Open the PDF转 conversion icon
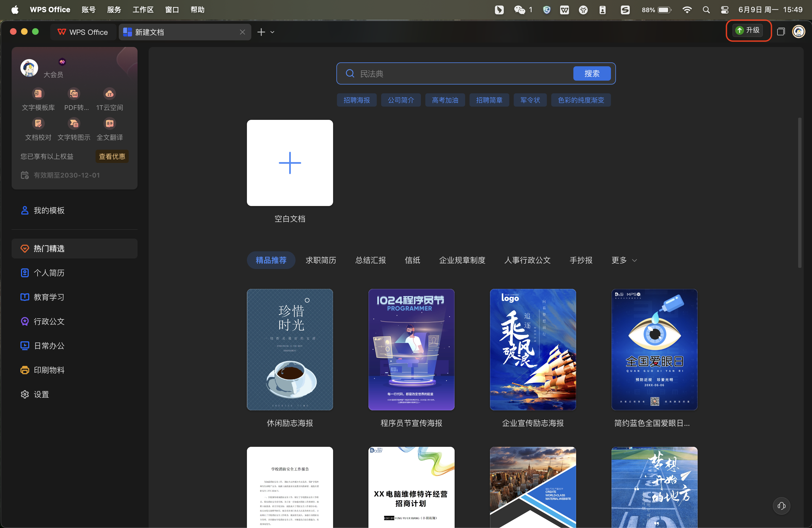812x528 pixels. pyautogui.click(x=74, y=93)
